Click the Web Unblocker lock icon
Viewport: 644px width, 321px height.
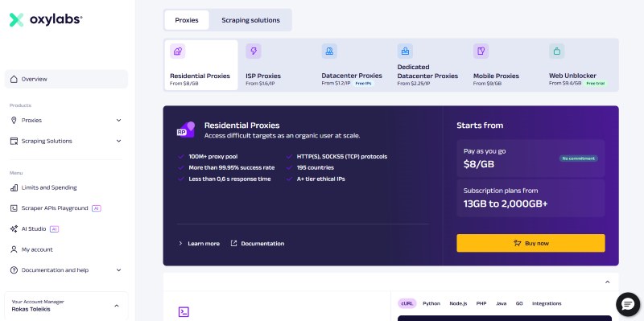click(557, 51)
